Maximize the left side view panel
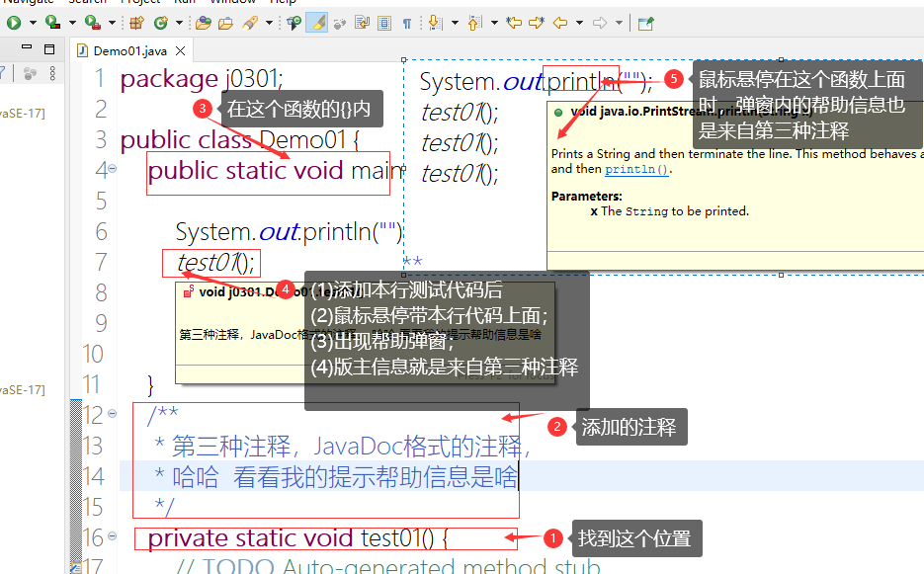Image resolution: width=924 pixels, height=574 pixels. 49,48
